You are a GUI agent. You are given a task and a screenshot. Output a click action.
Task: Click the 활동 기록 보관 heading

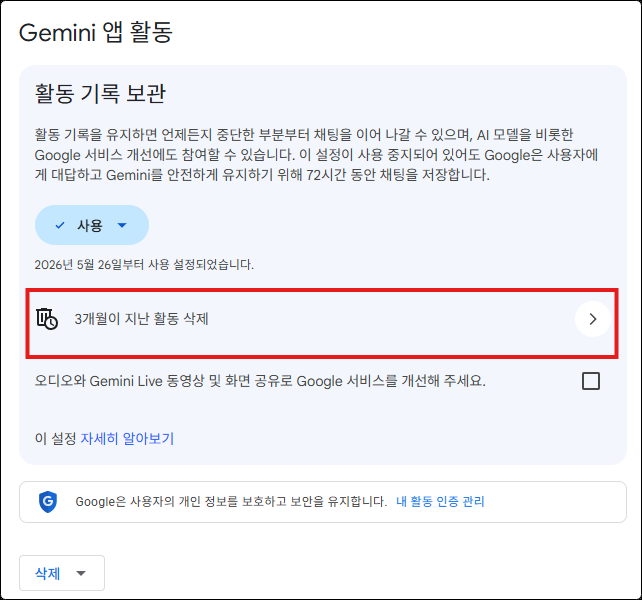(100, 93)
